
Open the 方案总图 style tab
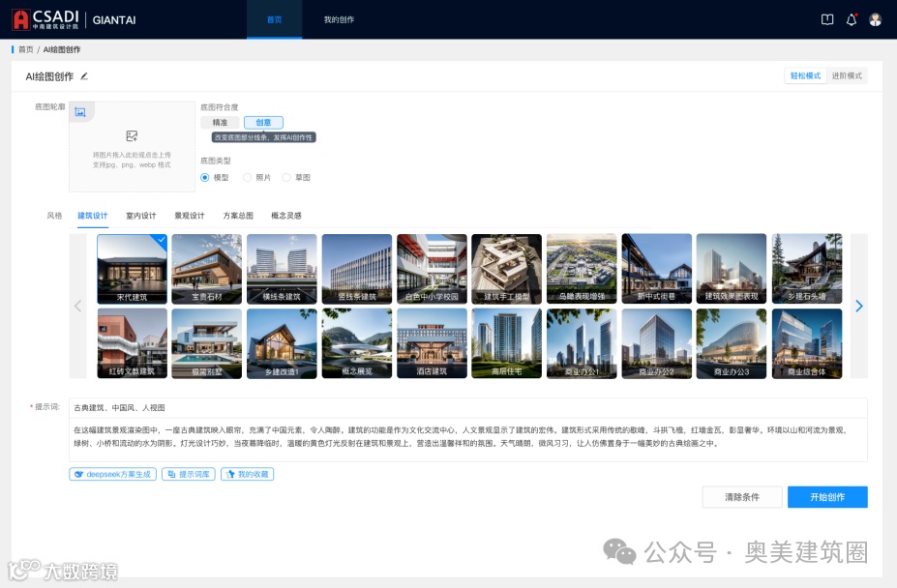point(238,216)
